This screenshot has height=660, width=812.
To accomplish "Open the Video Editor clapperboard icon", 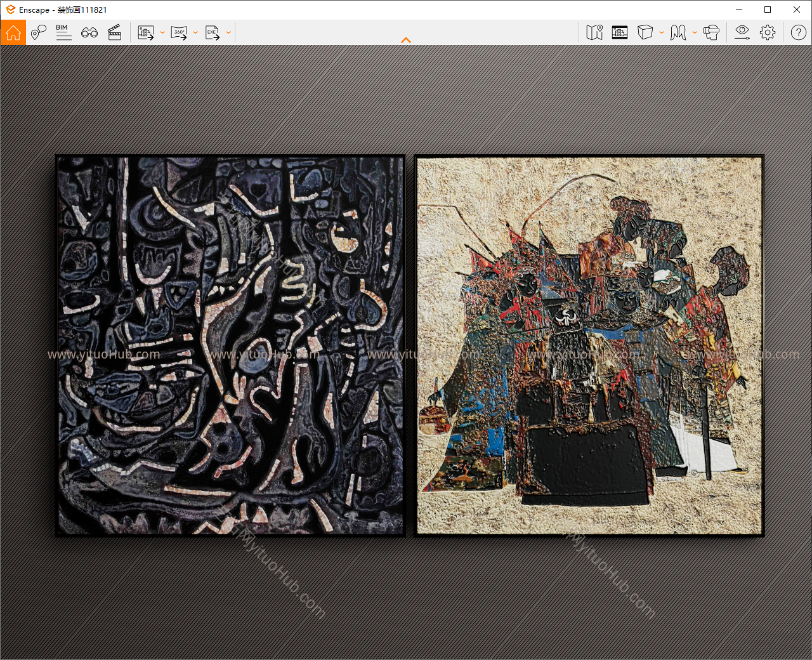I will point(115,32).
